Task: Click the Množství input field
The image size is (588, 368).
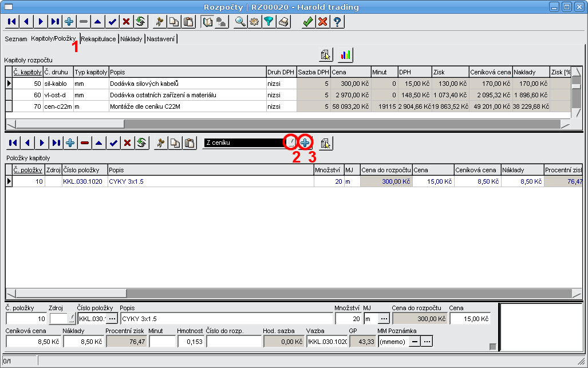Action: pos(348,318)
